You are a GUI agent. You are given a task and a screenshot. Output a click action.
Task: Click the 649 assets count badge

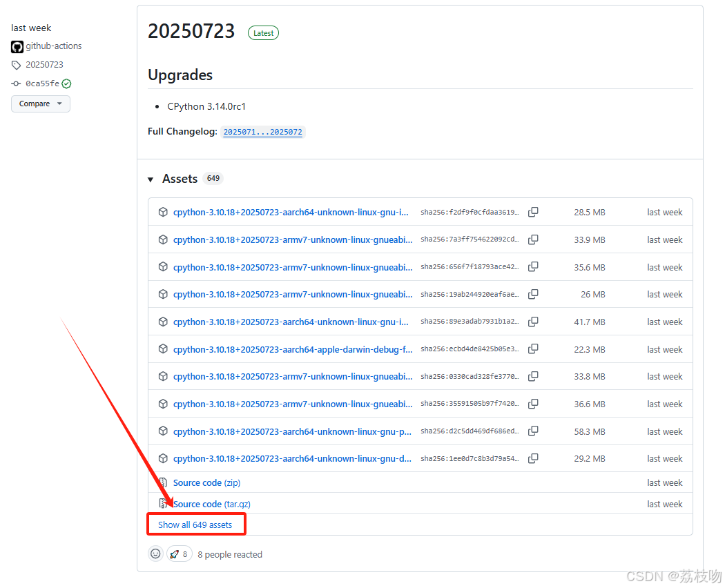213,179
